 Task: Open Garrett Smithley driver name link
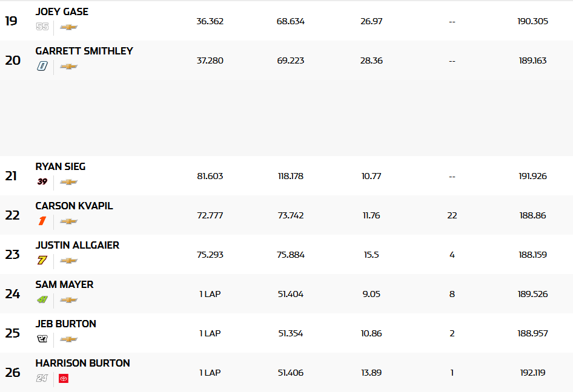[84, 51]
